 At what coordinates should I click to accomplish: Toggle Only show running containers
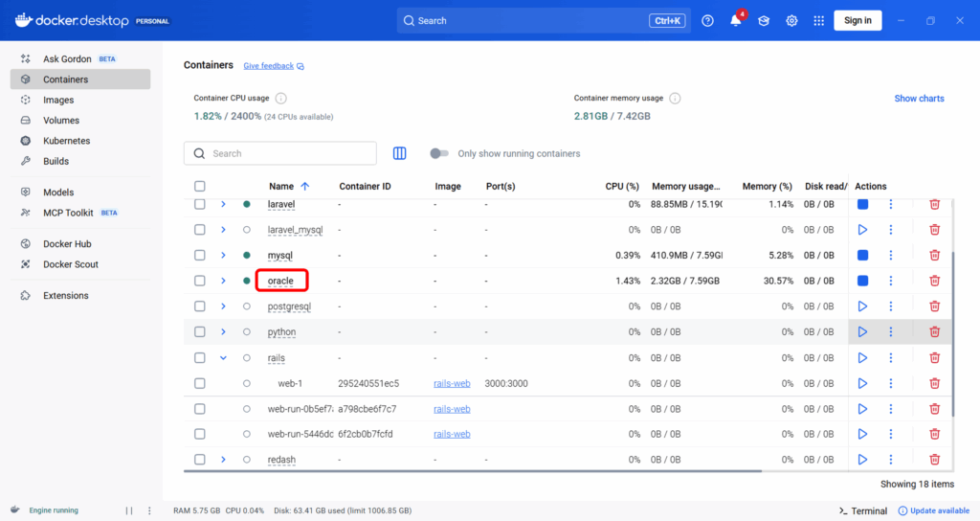click(439, 153)
